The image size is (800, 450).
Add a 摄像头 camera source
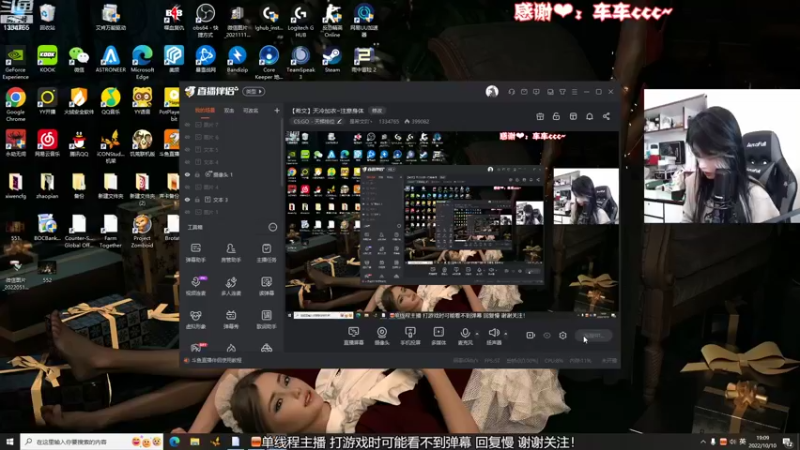[x=382, y=336]
